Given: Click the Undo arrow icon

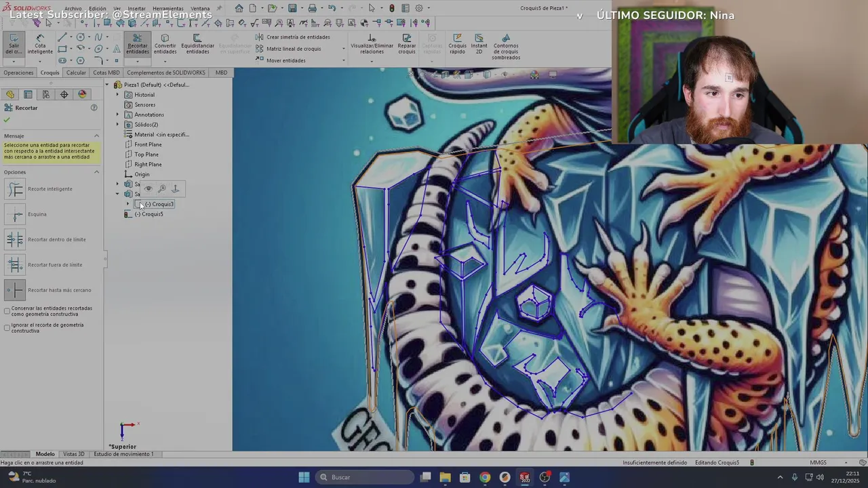Looking at the screenshot, I should pos(332,8).
